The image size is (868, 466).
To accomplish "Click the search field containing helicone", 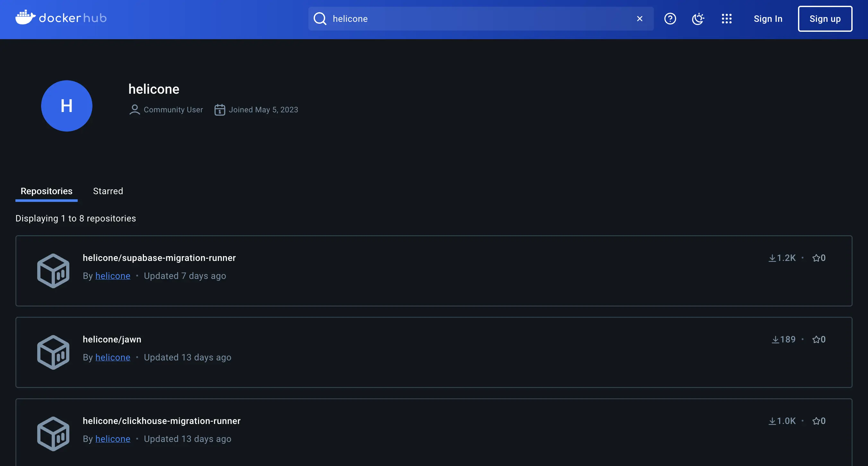I will click(x=481, y=19).
